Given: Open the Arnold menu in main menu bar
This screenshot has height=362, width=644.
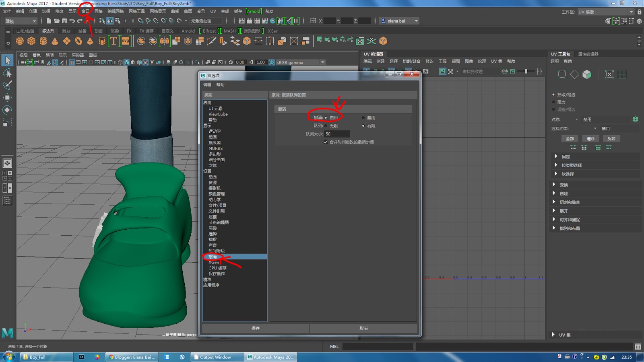Looking at the screenshot, I should pos(254,11).
